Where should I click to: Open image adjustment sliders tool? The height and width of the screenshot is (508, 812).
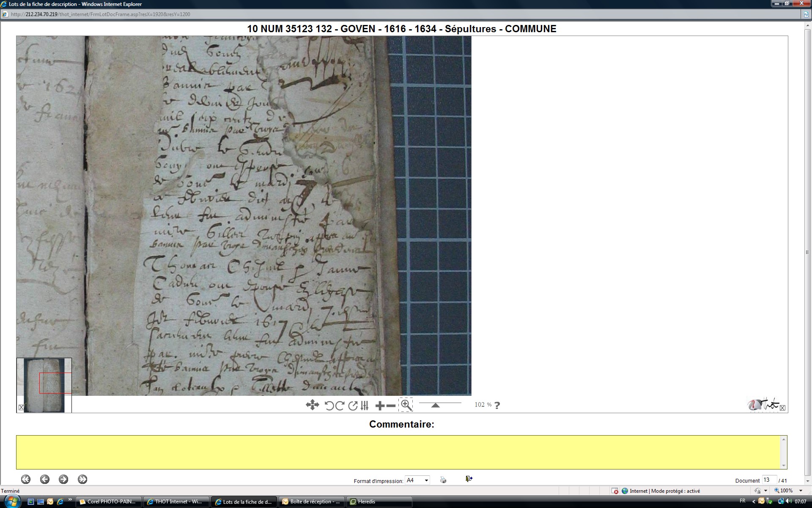click(x=365, y=406)
